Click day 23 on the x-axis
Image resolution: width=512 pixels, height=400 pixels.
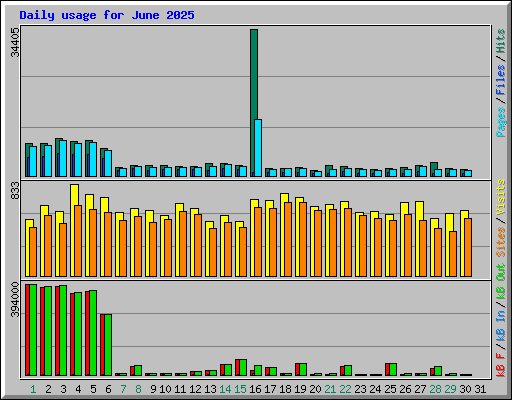point(360,389)
